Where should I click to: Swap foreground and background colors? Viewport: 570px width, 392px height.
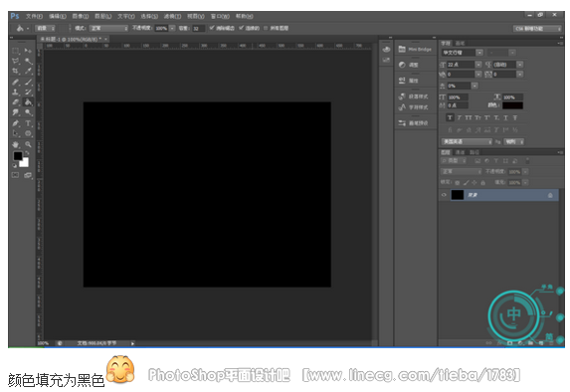click(27, 153)
